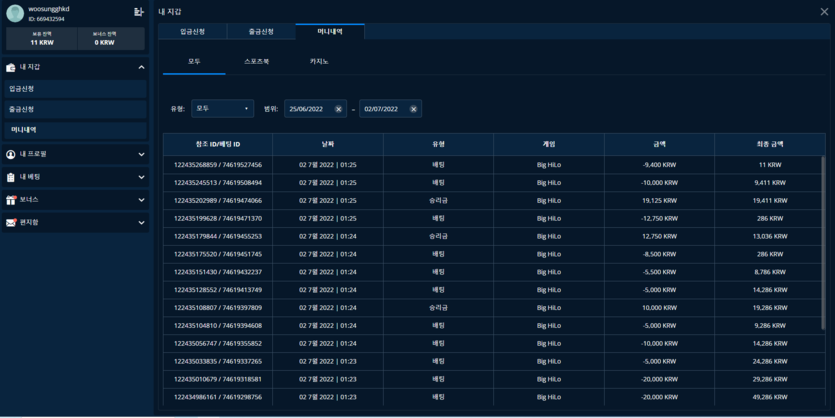Click reference ID 122435175520 / 74619451745

(x=218, y=254)
